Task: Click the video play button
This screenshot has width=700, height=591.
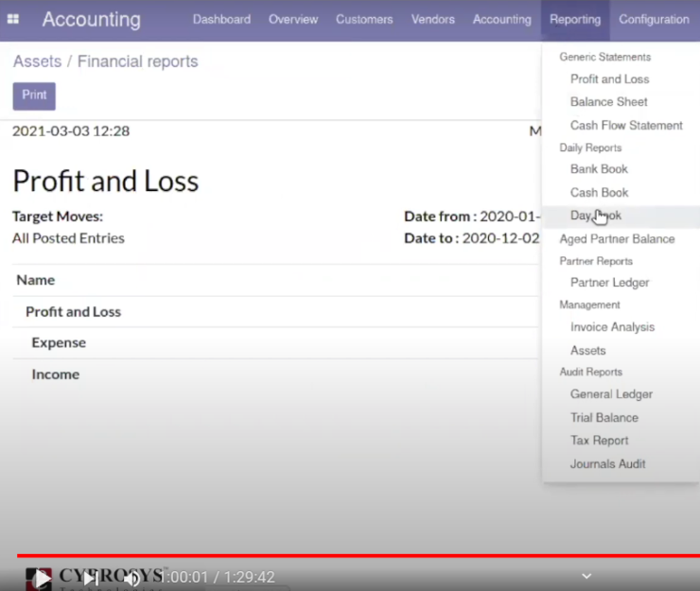Action: [x=42, y=579]
